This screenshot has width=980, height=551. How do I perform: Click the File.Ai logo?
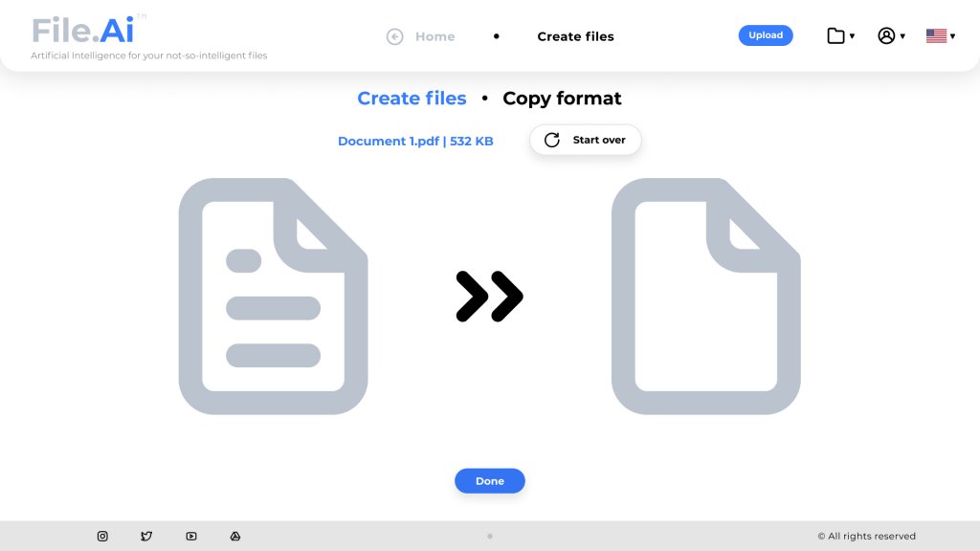click(x=83, y=31)
